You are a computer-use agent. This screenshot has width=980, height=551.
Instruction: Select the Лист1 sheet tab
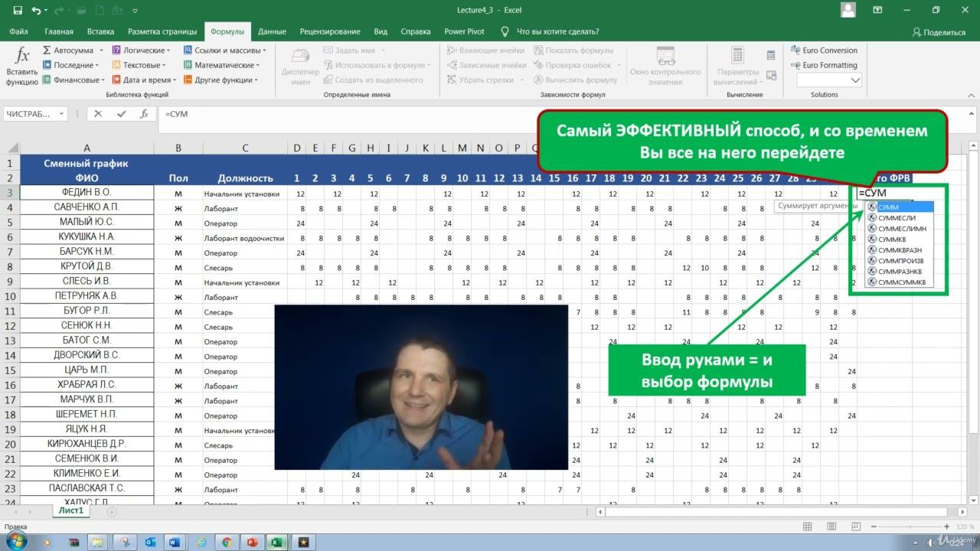pyautogui.click(x=73, y=511)
